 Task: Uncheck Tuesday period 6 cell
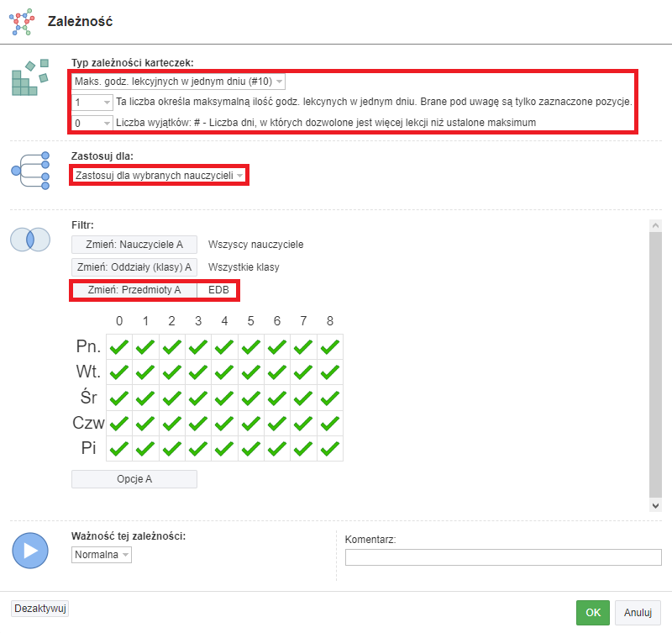click(277, 372)
